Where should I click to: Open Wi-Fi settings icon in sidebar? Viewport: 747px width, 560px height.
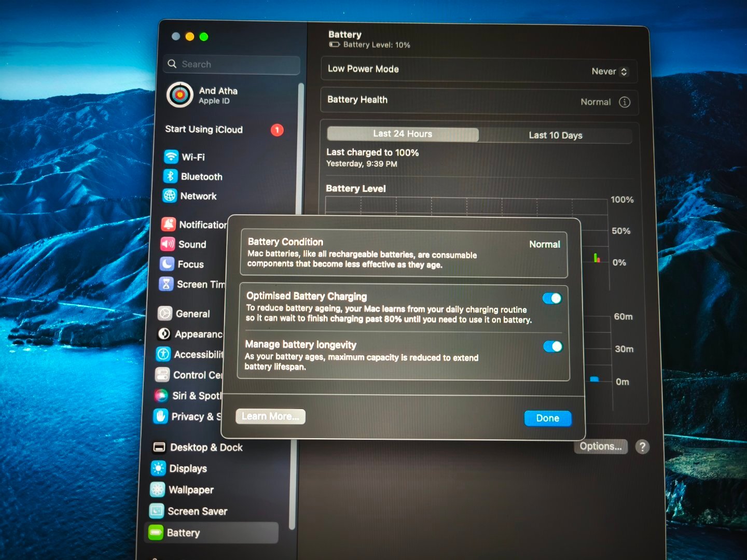pyautogui.click(x=171, y=157)
